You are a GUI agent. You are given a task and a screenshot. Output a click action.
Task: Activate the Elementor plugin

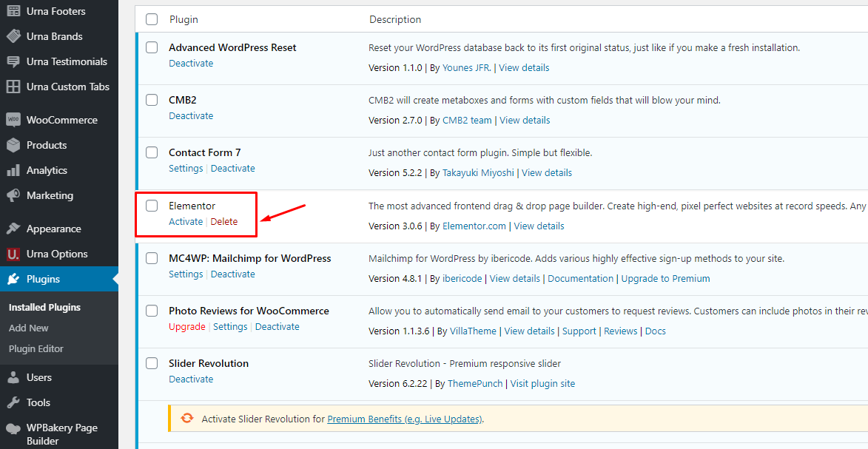pos(186,221)
